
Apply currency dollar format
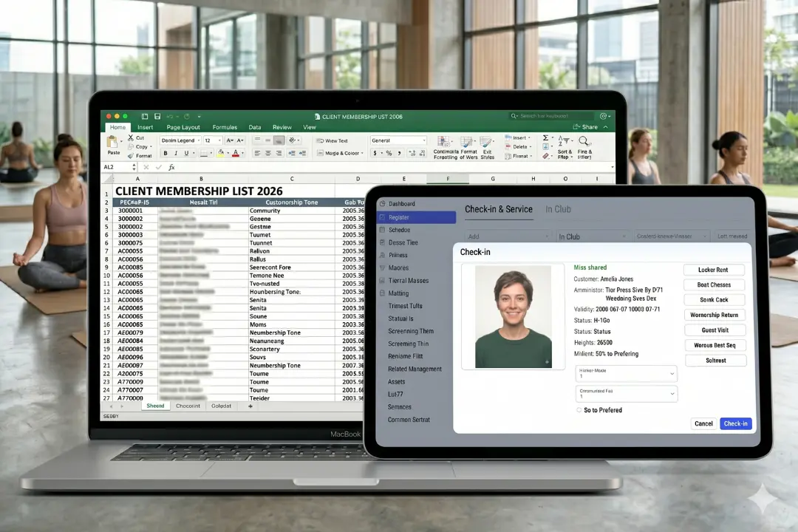375,153
